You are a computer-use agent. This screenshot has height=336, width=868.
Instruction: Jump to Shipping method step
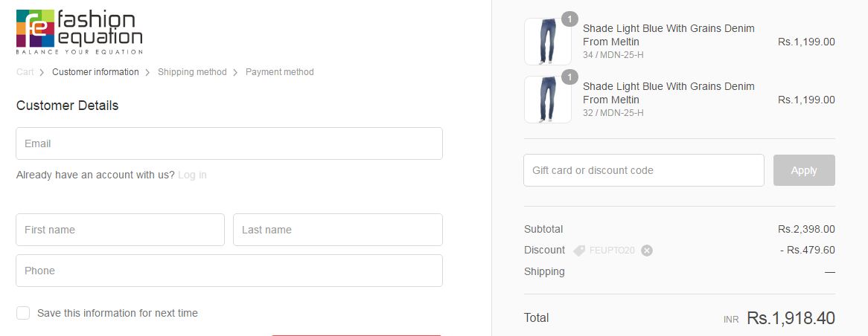click(192, 72)
